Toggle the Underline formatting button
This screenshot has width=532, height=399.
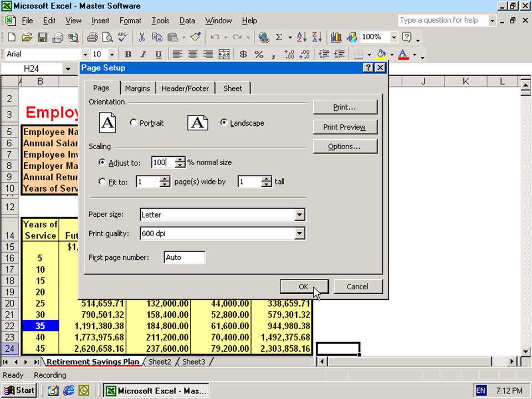coord(158,54)
